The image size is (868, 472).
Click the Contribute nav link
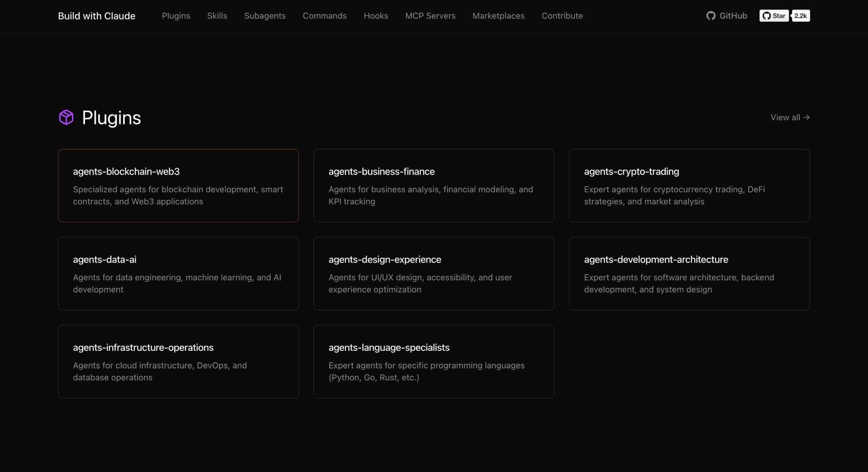click(562, 16)
